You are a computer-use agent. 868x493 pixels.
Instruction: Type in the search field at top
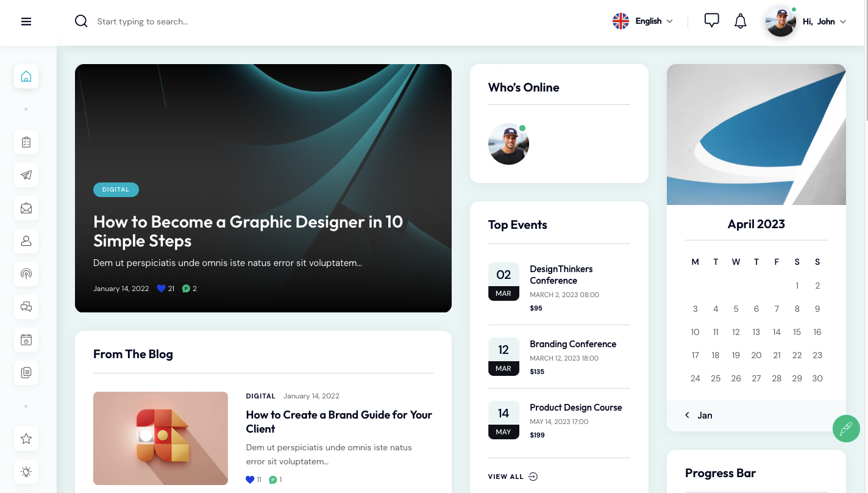click(x=183, y=21)
